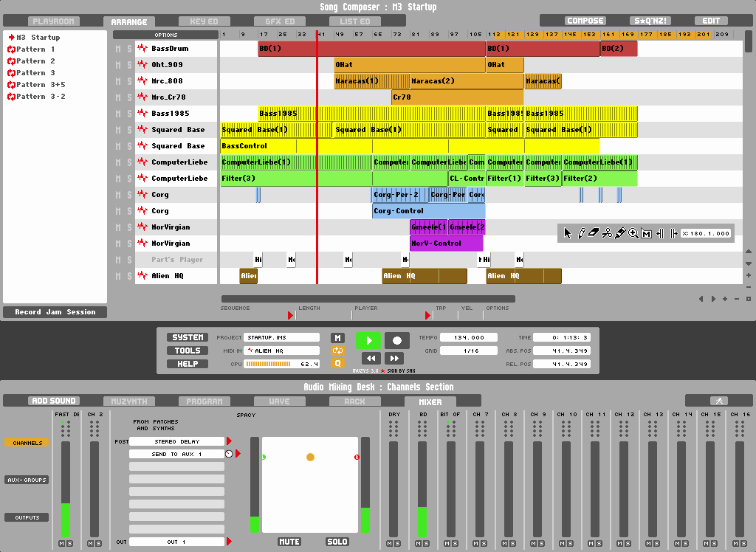The image size is (756, 552).
Task: Toggle the loop button in transport
Action: coord(337,351)
